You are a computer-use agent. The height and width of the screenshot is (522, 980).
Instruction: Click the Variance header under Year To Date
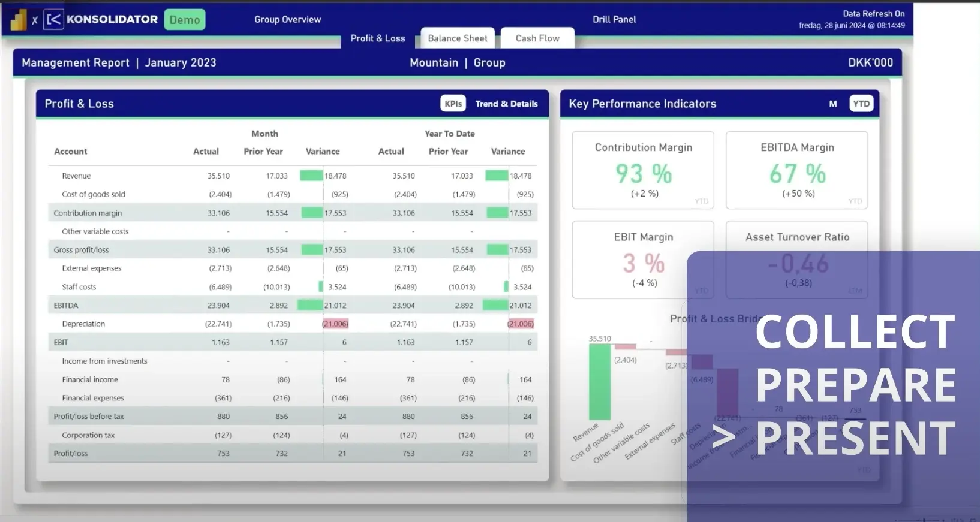click(508, 152)
